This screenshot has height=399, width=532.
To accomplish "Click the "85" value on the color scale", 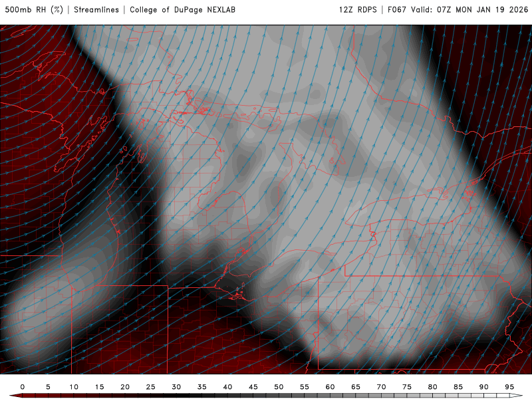I will [458, 387].
